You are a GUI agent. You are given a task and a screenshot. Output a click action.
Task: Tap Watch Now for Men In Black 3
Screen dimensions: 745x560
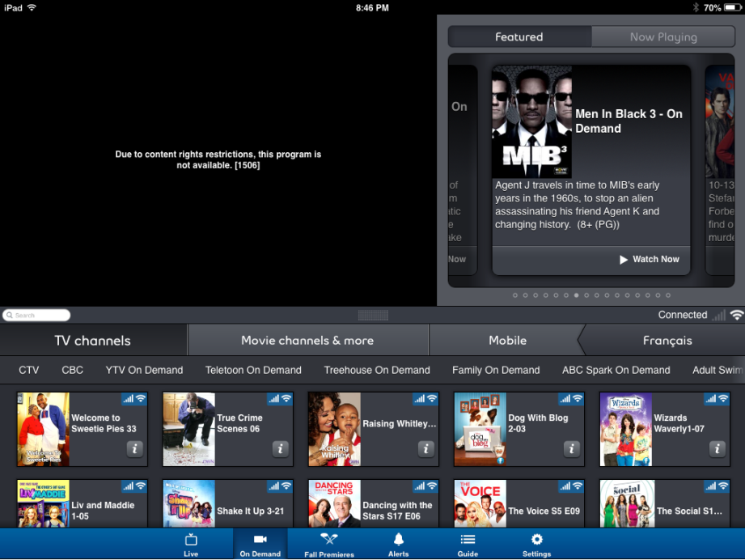[x=649, y=260]
